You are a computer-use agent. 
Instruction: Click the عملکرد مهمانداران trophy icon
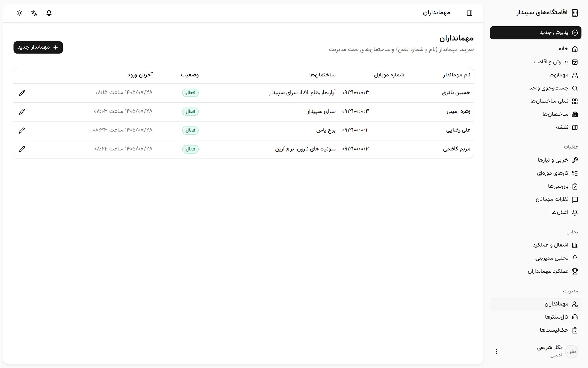[575, 271]
